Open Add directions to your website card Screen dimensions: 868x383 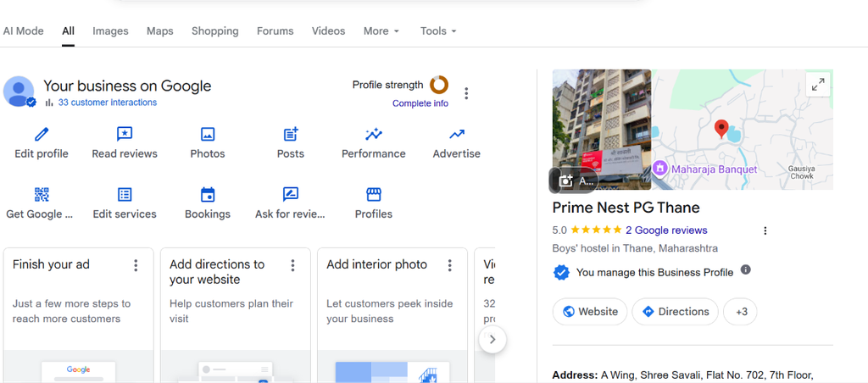point(236,315)
